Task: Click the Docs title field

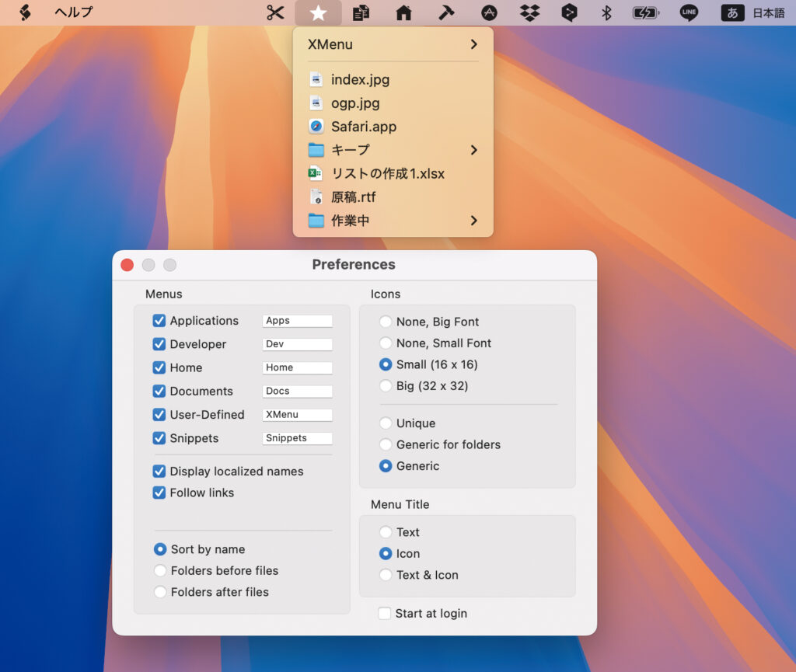Action: (298, 391)
